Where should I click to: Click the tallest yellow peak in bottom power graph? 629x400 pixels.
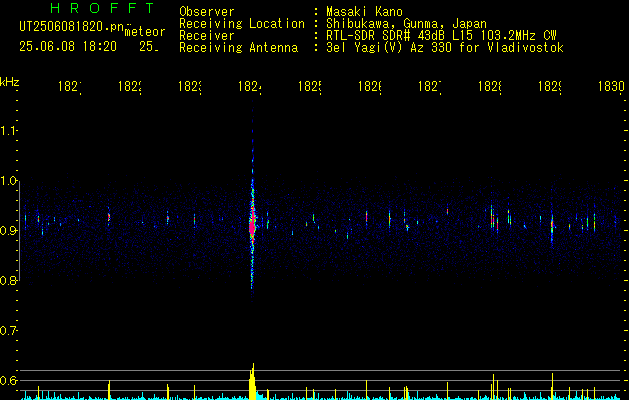252,381
